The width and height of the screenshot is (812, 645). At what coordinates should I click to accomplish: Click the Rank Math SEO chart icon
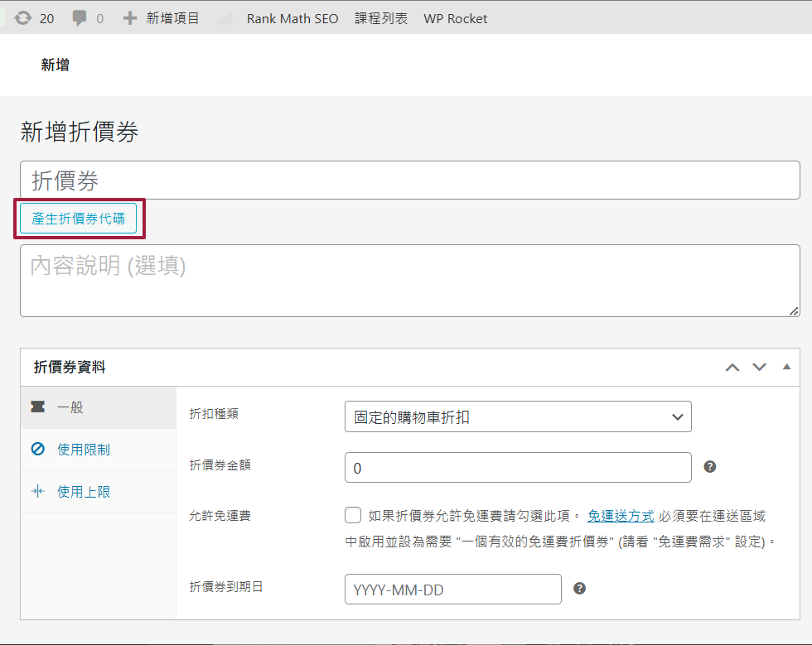225,19
